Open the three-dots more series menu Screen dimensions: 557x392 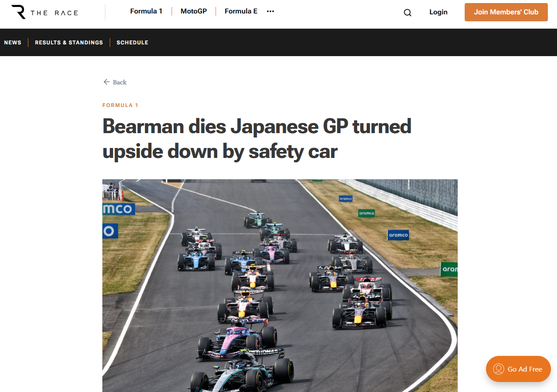pos(270,11)
